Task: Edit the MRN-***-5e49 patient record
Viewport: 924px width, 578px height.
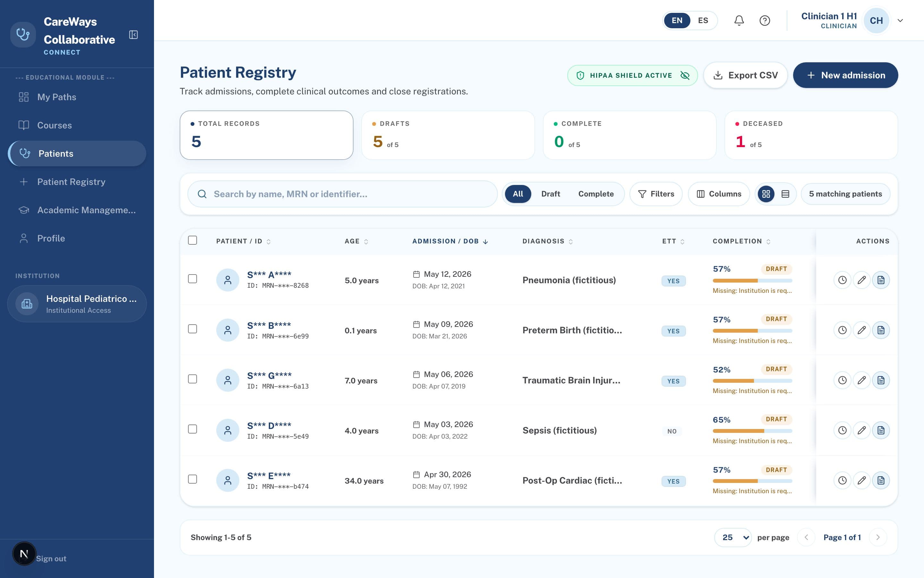Action: pyautogui.click(x=861, y=430)
